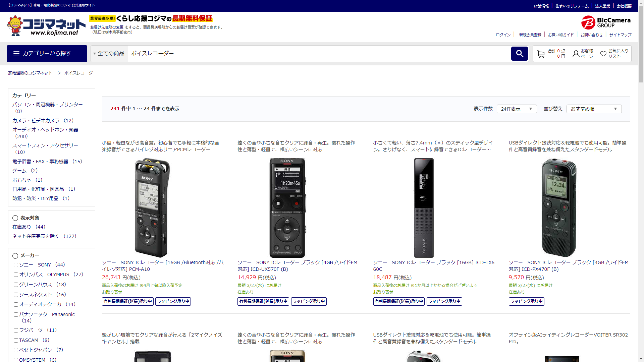Image resolution: width=644 pixels, height=362 pixels.
Task: Click the magnifier search button
Action: pyautogui.click(x=519, y=54)
